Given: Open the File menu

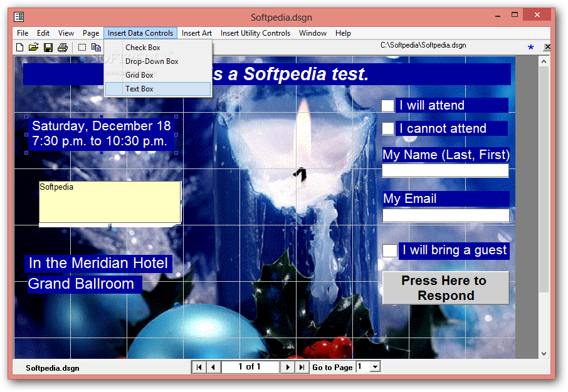Looking at the screenshot, I should [23, 33].
